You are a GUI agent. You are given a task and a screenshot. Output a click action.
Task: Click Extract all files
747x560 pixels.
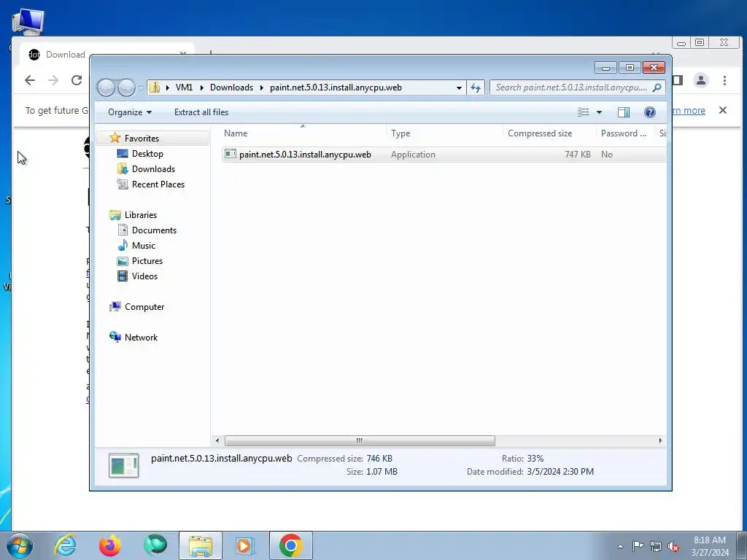[201, 112]
